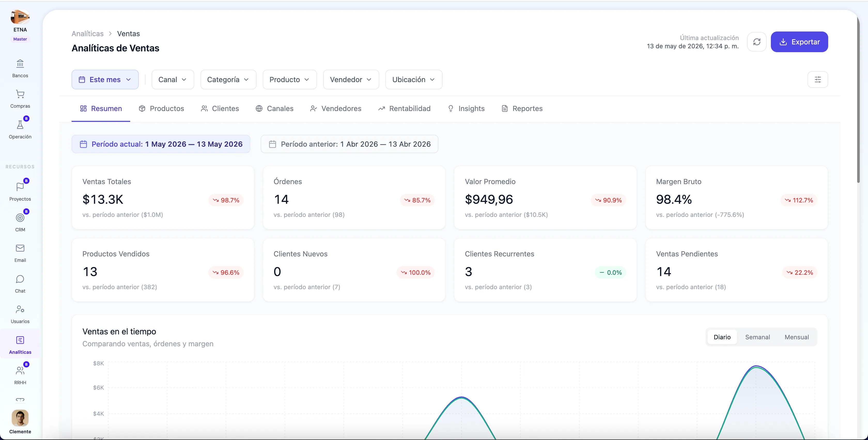Select the Resumen tab
The height and width of the screenshot is (440, 868).
(101, 108)
